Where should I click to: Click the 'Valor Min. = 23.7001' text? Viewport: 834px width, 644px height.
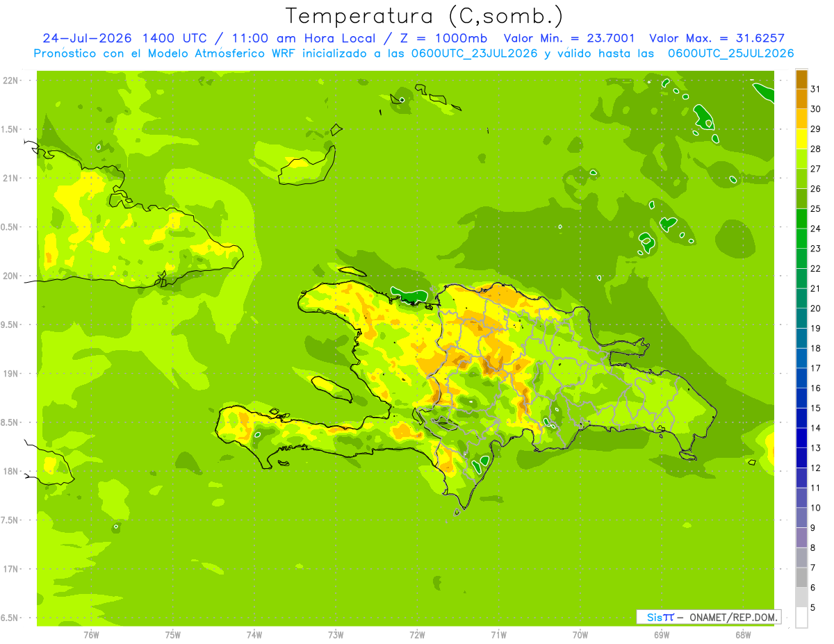[x=569, y=38]
